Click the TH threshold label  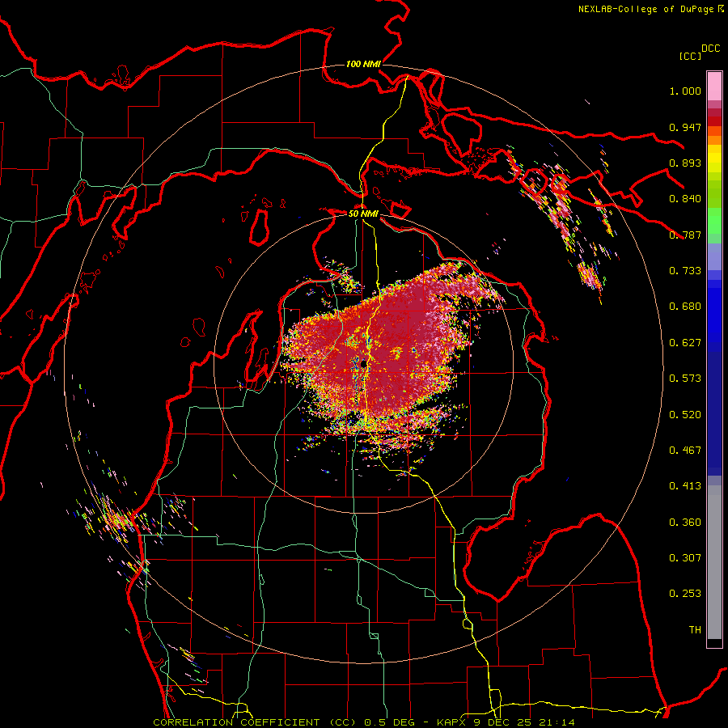point(695,630)
